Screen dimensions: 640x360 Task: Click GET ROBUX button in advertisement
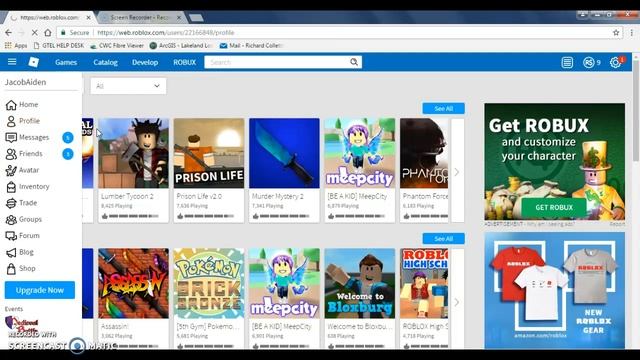pyautogui.click(x=554, y=207)
